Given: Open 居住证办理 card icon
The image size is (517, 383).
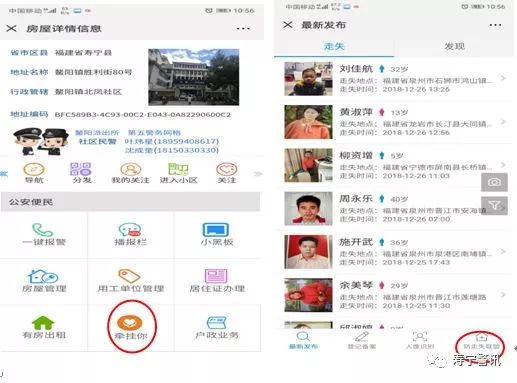Looking at the screenshot, I should [216, 276].
